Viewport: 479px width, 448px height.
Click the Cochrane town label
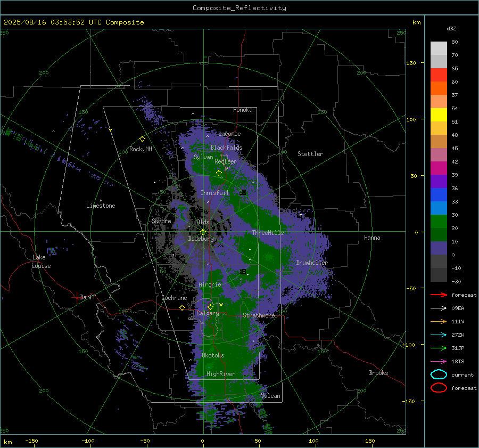coord(174,298)
